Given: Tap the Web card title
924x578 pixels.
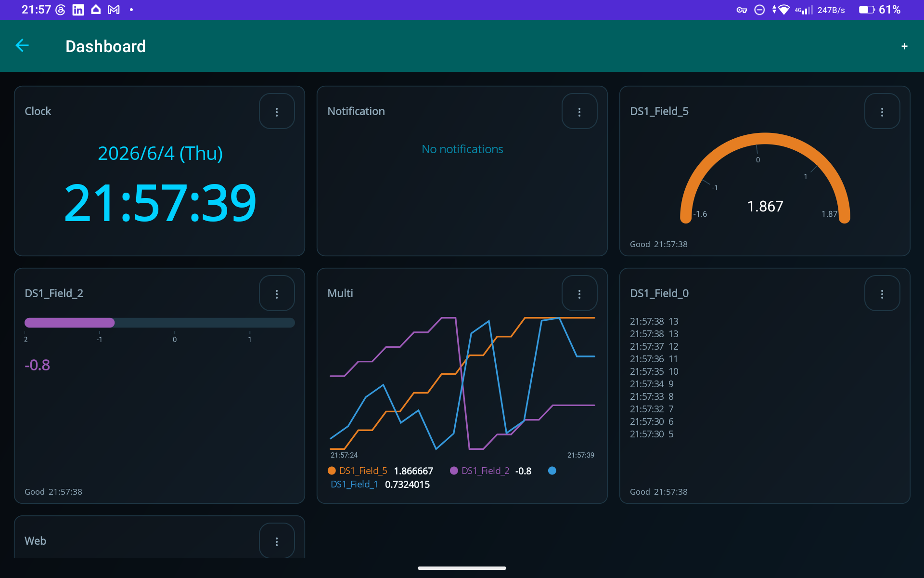Looking at the screenshot, I should click(x=36, y=541).
